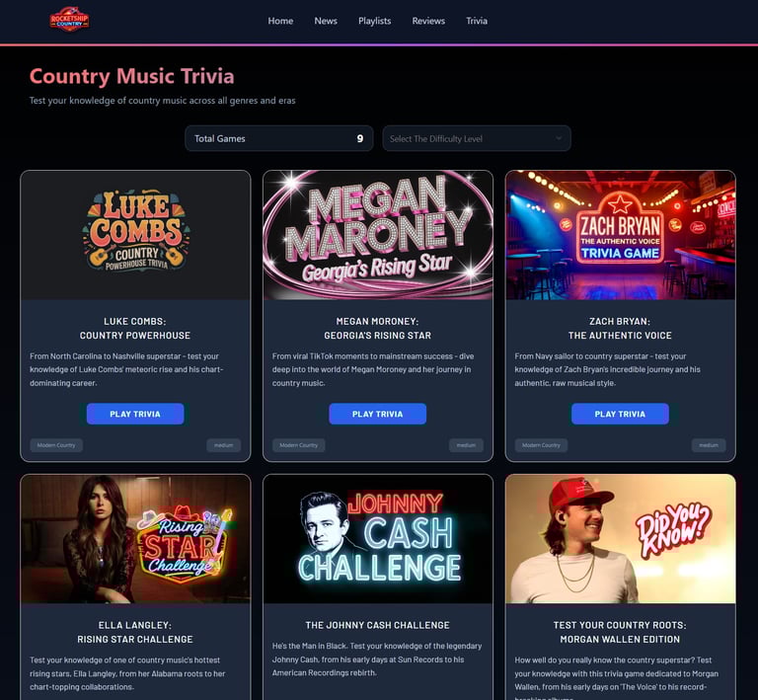Play the Zach Bryan trivia game
This screenshot has width=758, height=700.
620,414
